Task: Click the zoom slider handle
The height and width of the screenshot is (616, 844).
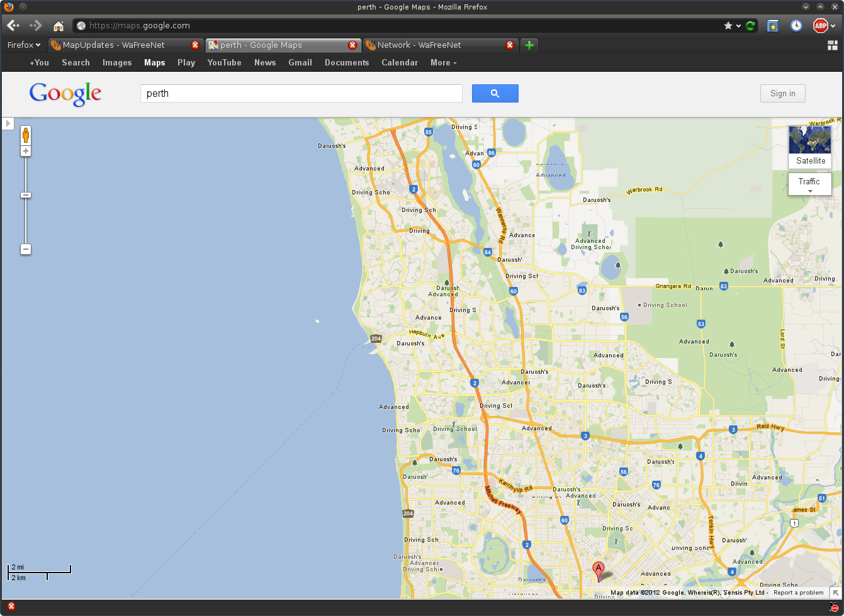Action: [26, 195]
